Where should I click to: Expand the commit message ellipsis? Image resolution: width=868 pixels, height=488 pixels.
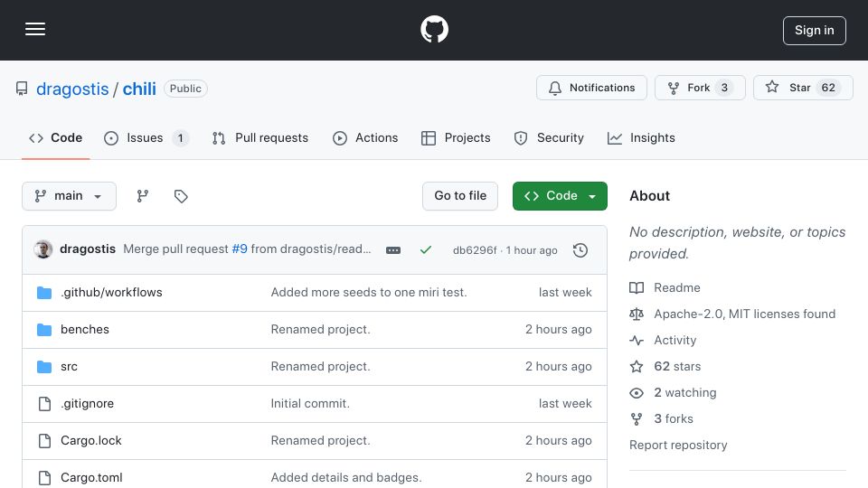pyautogui.click(x=393, y=250)
